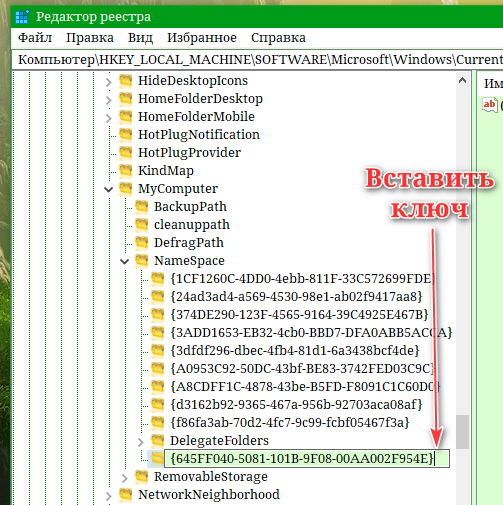Screen dimensions: 503x505
Task: Select the HotPlugProvider key name
Action: point(190,153)
